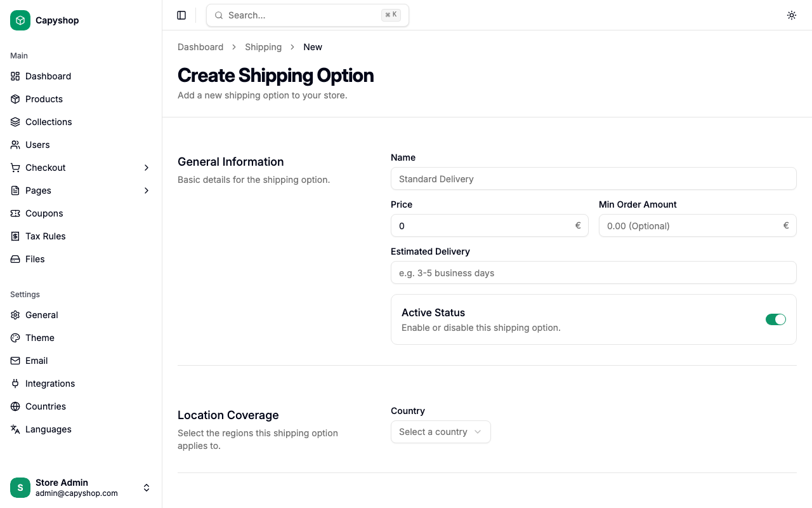812x508 pixels.
Task: Click the Languages translate icon
Action: tap(15, 429)
